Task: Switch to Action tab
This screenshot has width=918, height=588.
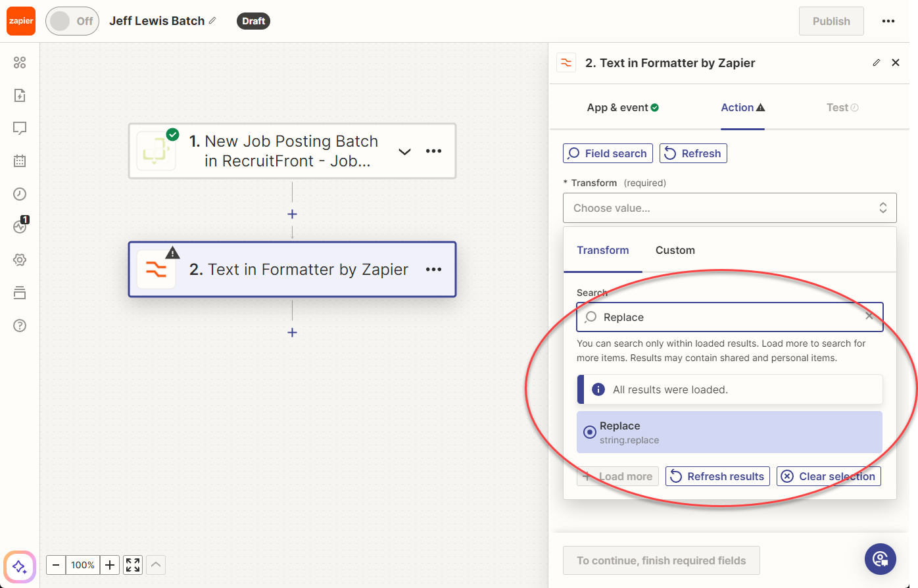Action: (742, 107)
